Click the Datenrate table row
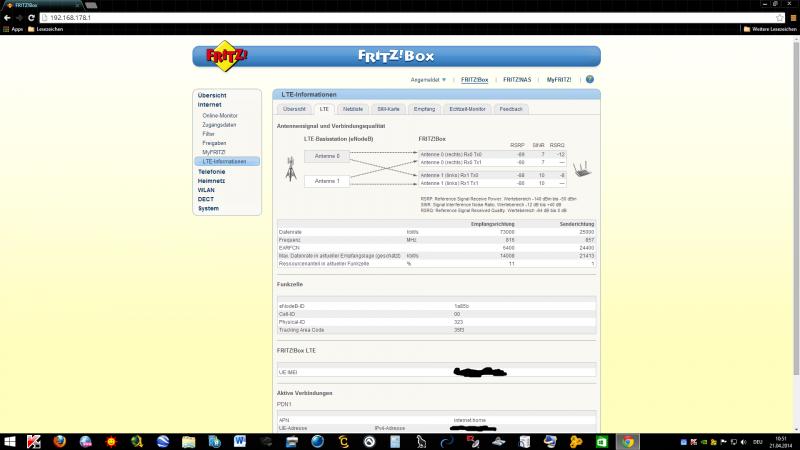The image size is (800, 450). [436, 232]
